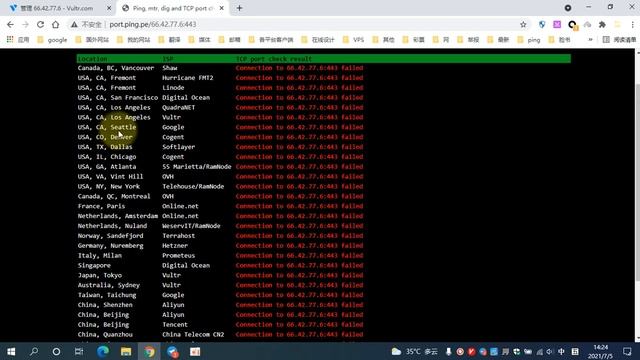This screenshot has width=640, height=360.
Task: Open Task View on the taskbar
Action: [79, 351]
